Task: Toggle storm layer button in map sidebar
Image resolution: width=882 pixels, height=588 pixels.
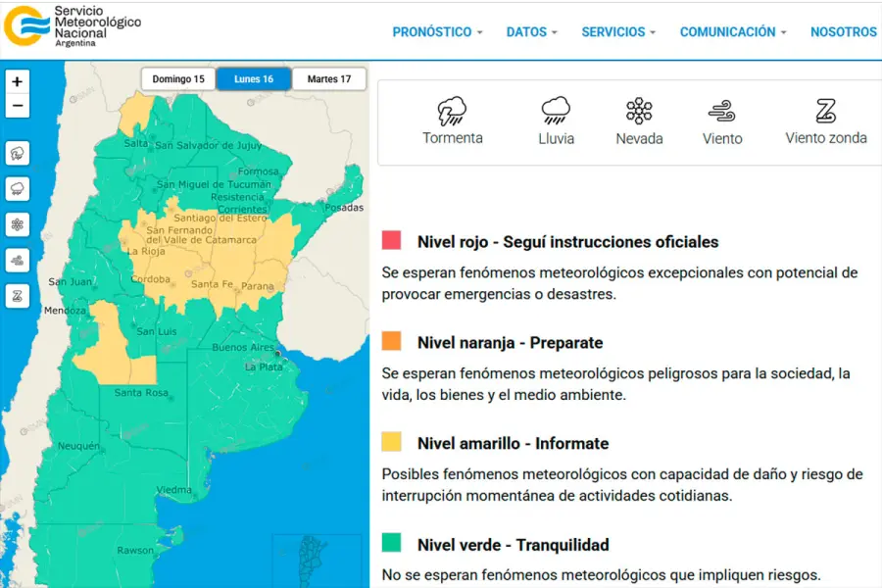Action: click(18, 153)
